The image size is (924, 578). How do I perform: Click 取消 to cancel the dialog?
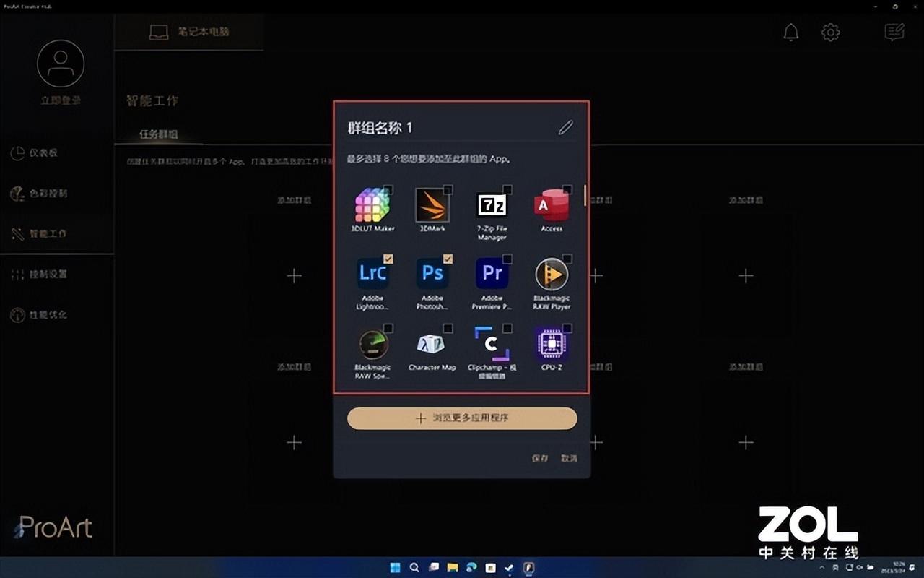pyautogui.click(x=569, y=458)
